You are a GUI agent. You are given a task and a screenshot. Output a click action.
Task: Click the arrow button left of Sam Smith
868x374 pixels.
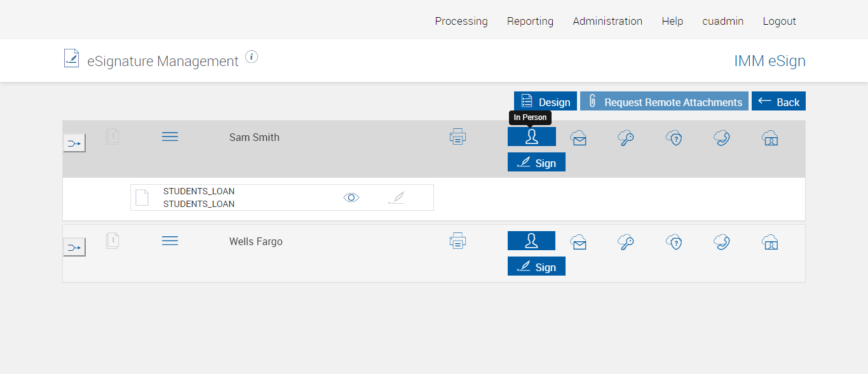point(74,144)
